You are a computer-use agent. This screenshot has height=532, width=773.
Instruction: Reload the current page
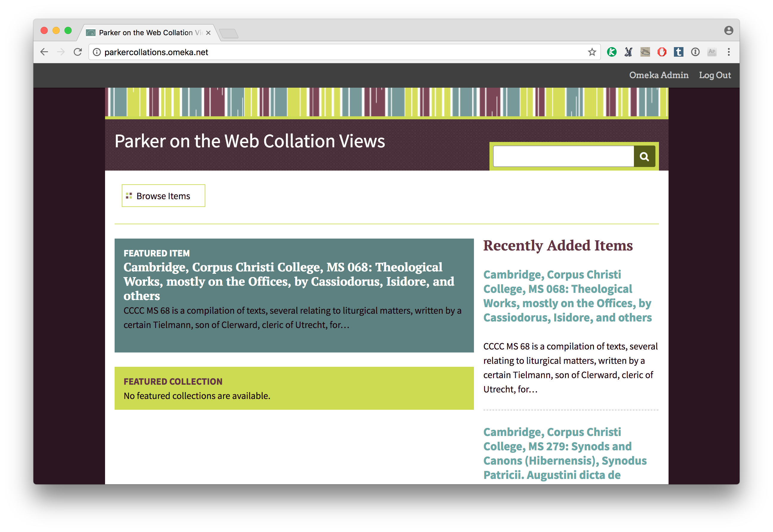click(78, 52)
